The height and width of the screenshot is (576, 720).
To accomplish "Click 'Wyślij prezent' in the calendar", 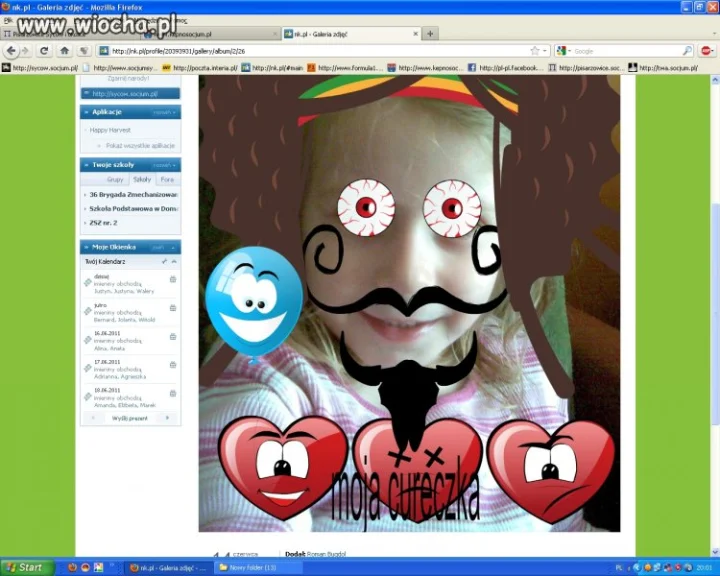I will (130, 418).
